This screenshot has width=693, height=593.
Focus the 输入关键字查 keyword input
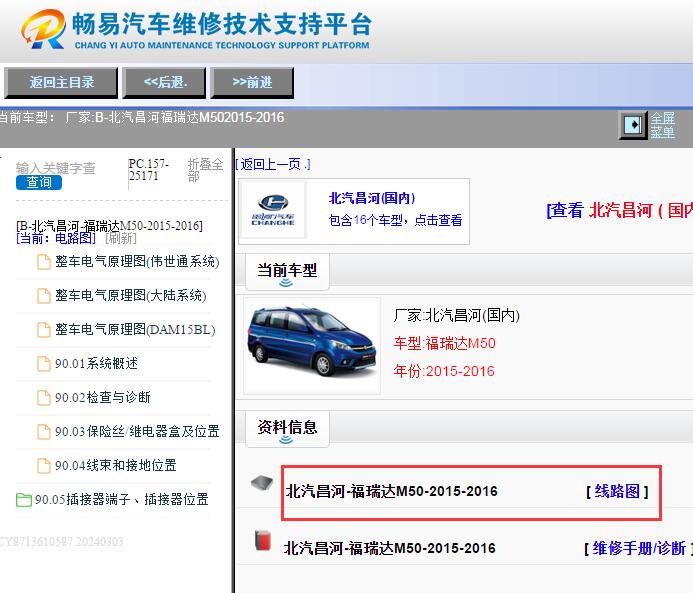point(55,168)
